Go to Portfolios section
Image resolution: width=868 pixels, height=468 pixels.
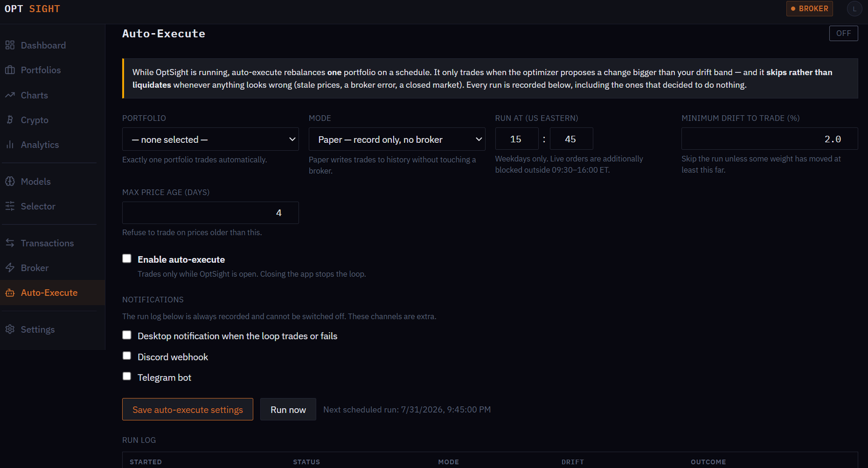pos(53,70)
